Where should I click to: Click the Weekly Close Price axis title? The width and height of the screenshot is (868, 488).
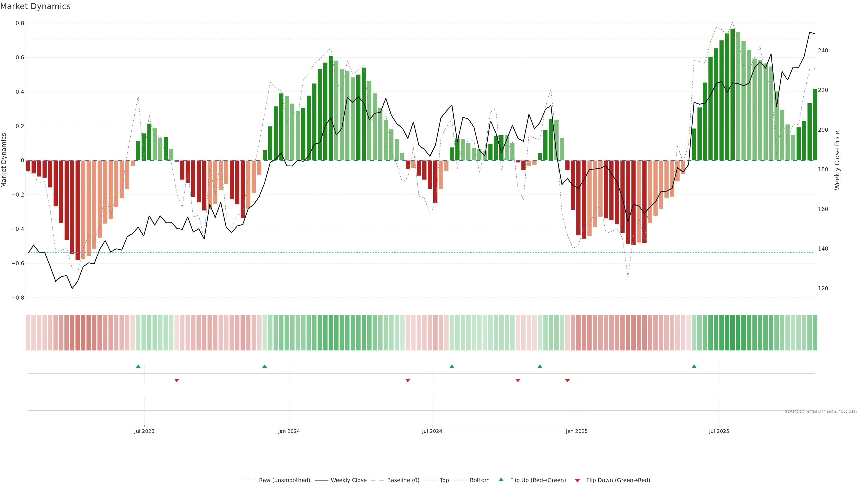837,160
